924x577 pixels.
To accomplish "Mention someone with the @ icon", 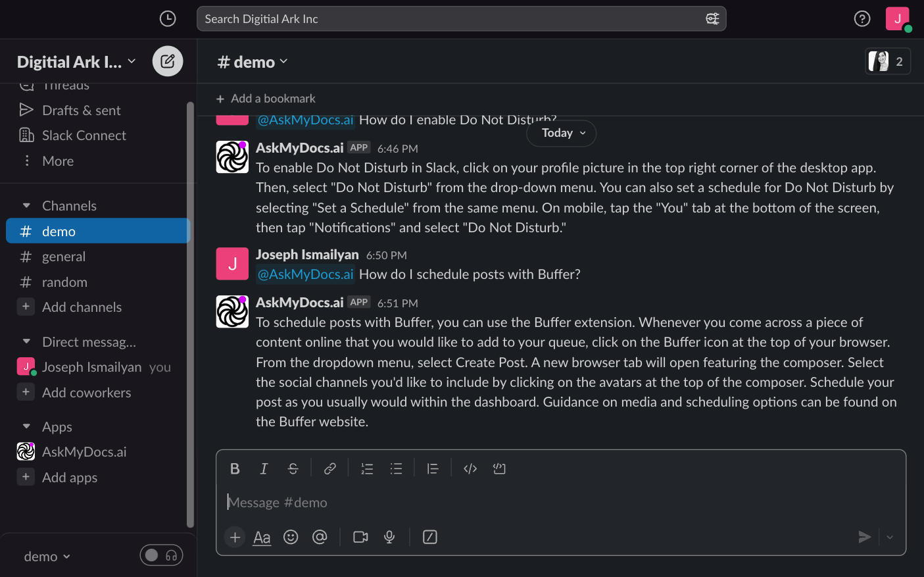I will pos(320,537).
